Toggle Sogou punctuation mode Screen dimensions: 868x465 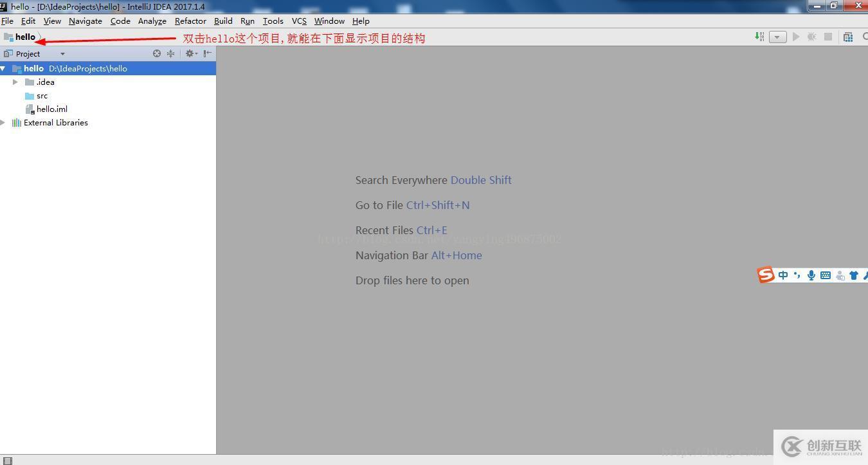click(797, 275)
